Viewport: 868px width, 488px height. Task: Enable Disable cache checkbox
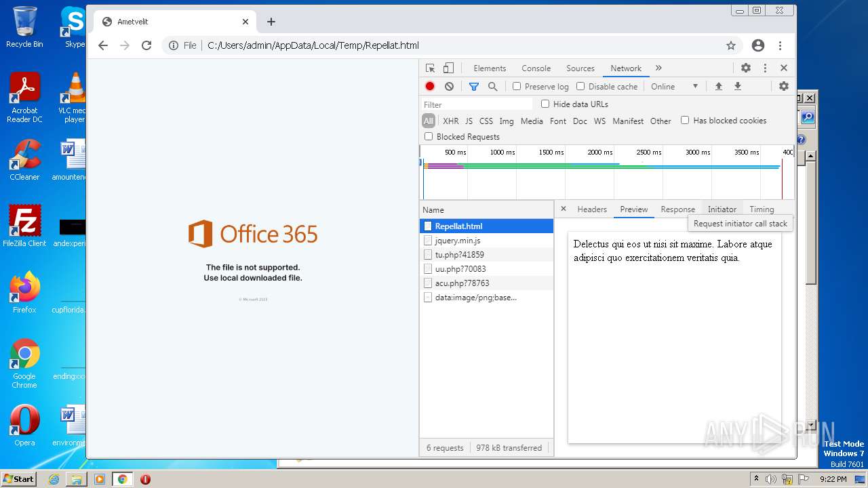[x=580, y=86]
